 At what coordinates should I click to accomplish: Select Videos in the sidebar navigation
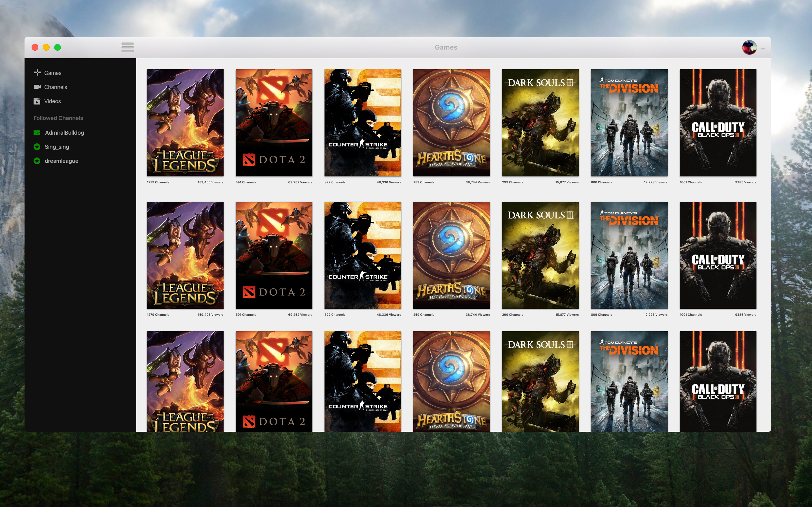tap(52, 101)
